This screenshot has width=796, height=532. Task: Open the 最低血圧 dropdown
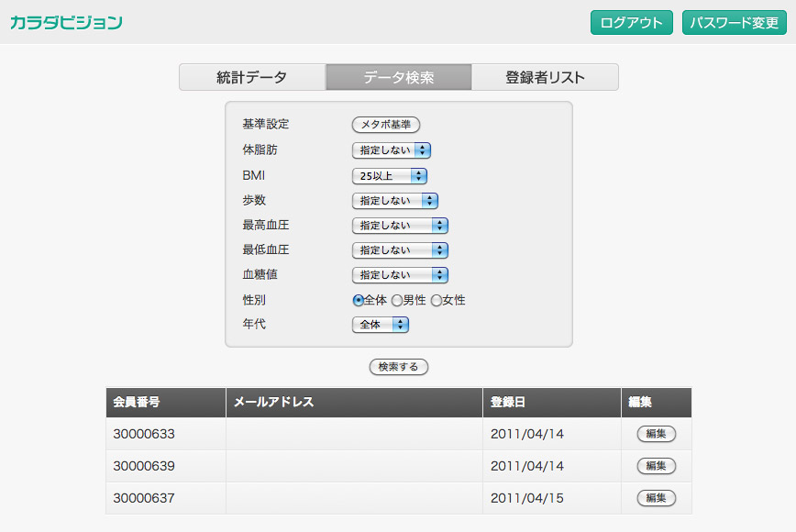[400, 250]
